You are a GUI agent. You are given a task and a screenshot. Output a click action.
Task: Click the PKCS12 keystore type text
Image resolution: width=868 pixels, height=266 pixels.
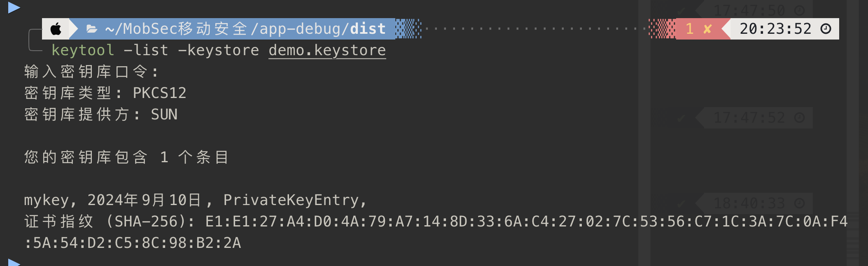159,93
